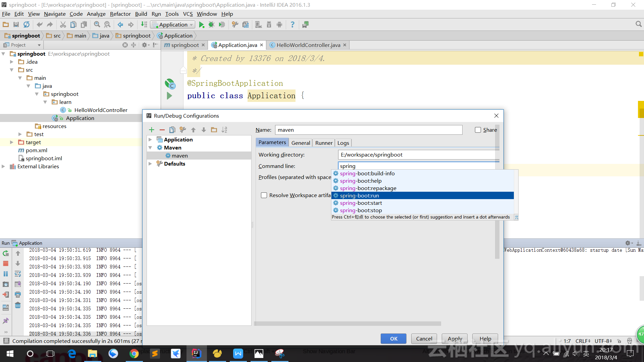The image size is (644, 362).
Task: Collapse the Maven node in configurations tree
Action: (x=150, y=148)
